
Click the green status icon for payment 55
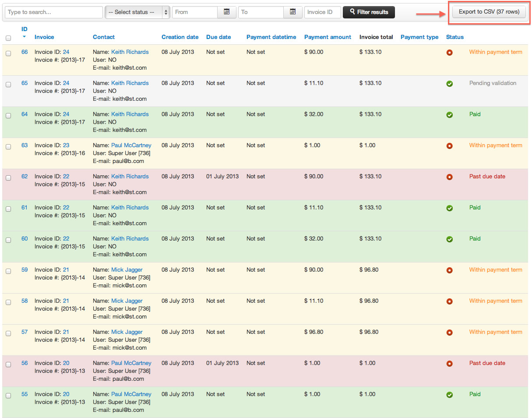(x=449, y=395)
